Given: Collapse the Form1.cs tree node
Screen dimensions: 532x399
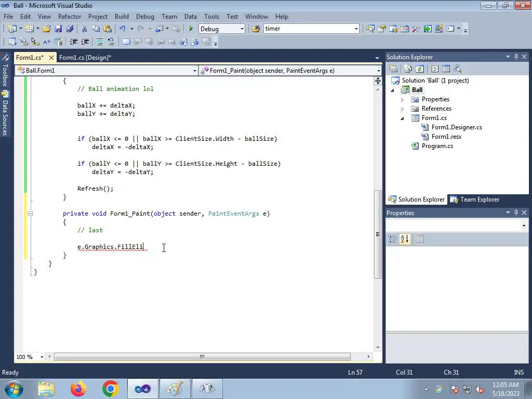Looking at the screenshot, I should [403, 118].
